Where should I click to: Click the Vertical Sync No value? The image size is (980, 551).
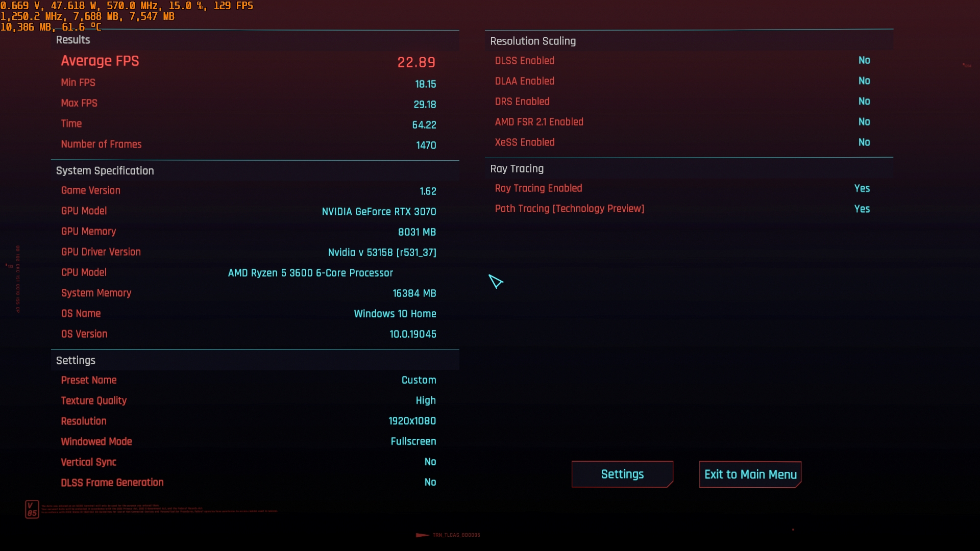pos(430,462)
